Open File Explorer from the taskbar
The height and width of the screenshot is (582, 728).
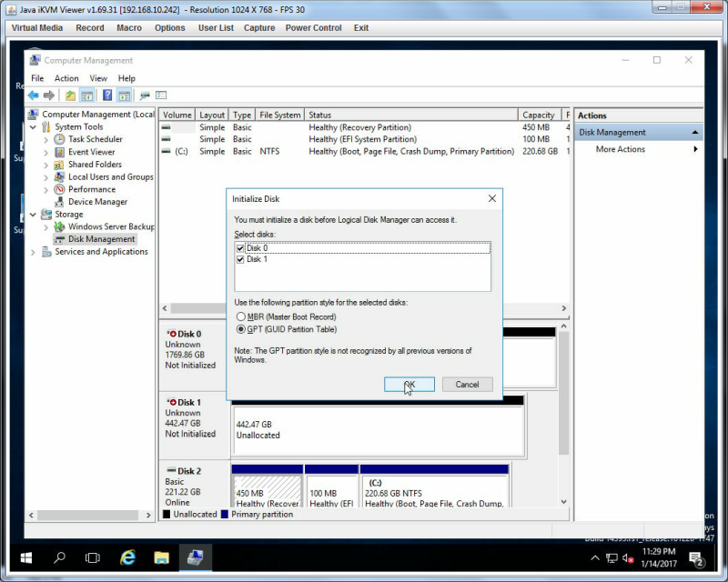[162, 557]
